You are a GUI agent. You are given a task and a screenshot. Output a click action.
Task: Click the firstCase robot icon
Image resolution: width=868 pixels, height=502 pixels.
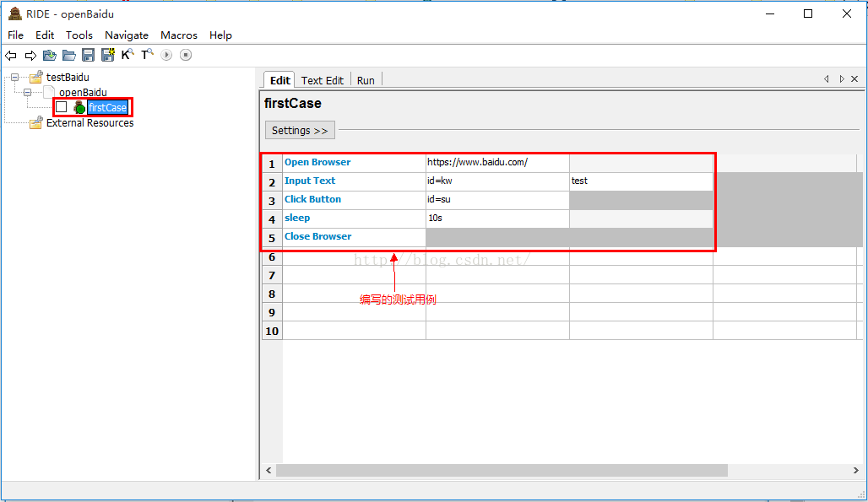[79, 107]
